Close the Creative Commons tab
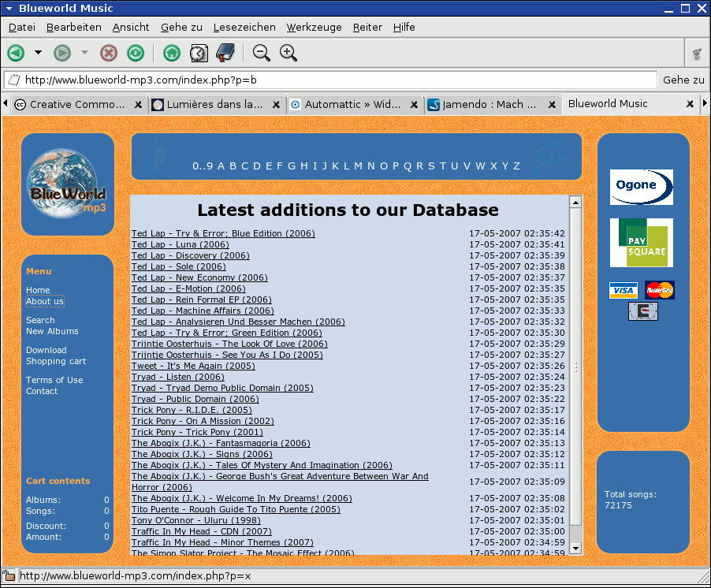711x588 pixels. pyautogui.click(x=138, y=105)
